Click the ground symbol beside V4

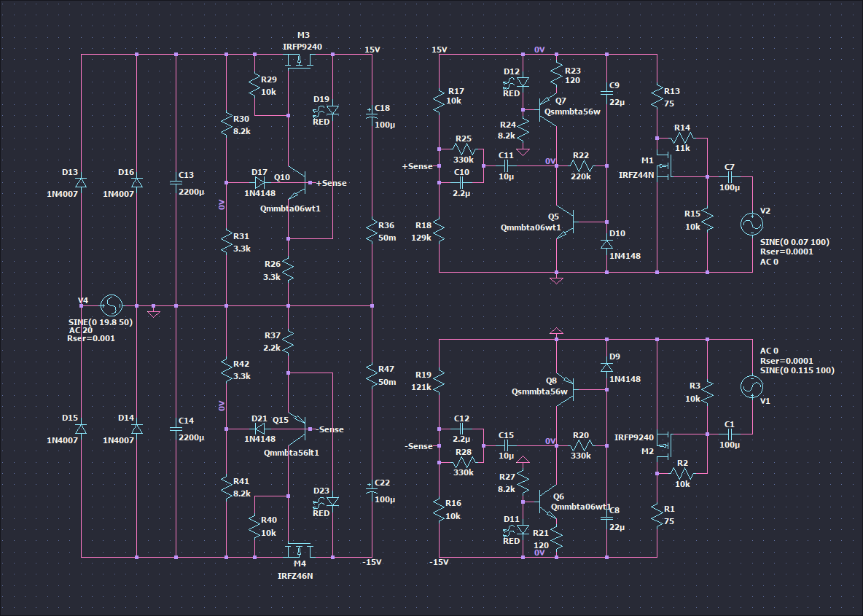pos(154,313)
